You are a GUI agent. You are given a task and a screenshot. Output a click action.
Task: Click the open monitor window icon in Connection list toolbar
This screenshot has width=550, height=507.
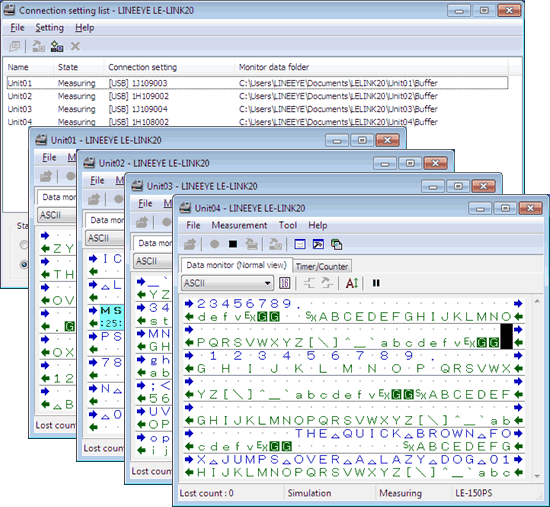click(x=14, y=46)
